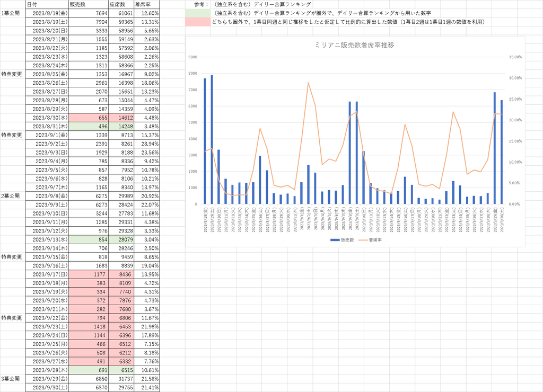Screen dimensions: 543x392
Task: Select green-highlighted sales cell 691
Action: click(x=89, y=370)
